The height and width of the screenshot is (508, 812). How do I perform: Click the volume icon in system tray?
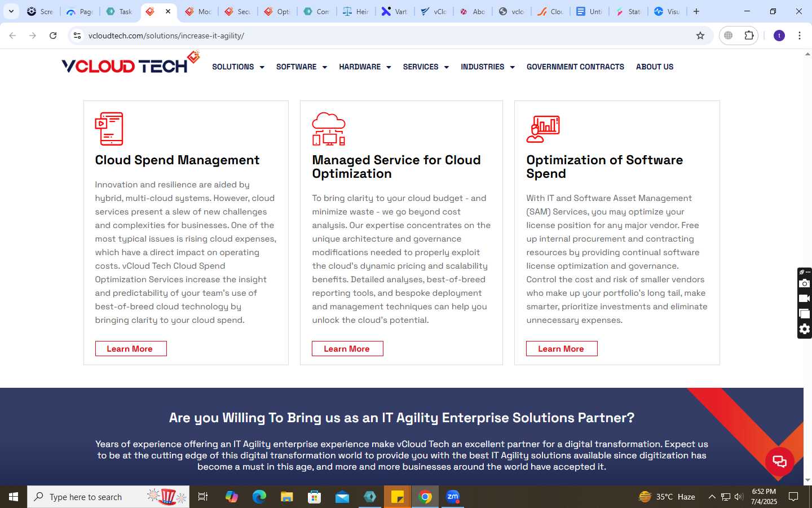coord(739,497)
